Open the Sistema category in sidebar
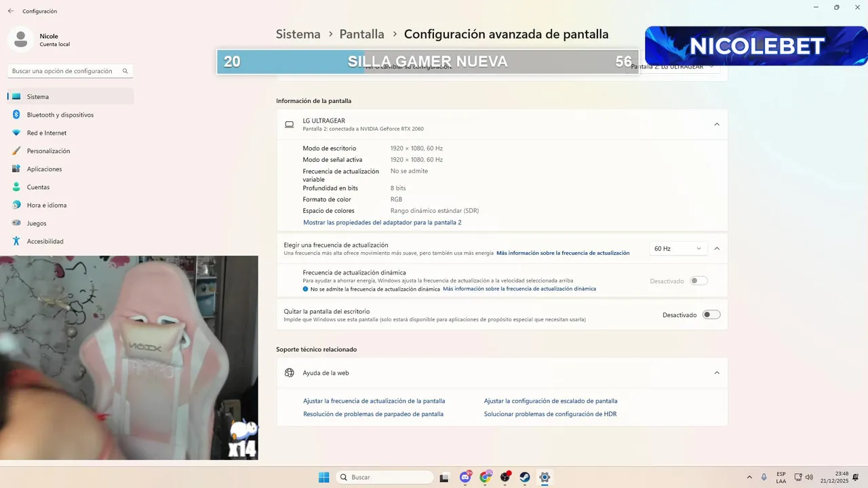 (71, 97)
